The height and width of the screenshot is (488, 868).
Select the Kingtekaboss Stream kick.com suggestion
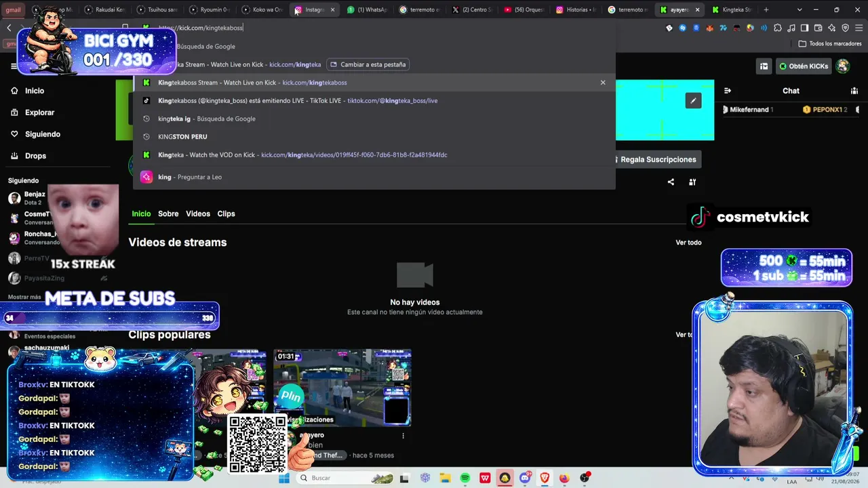374,83
